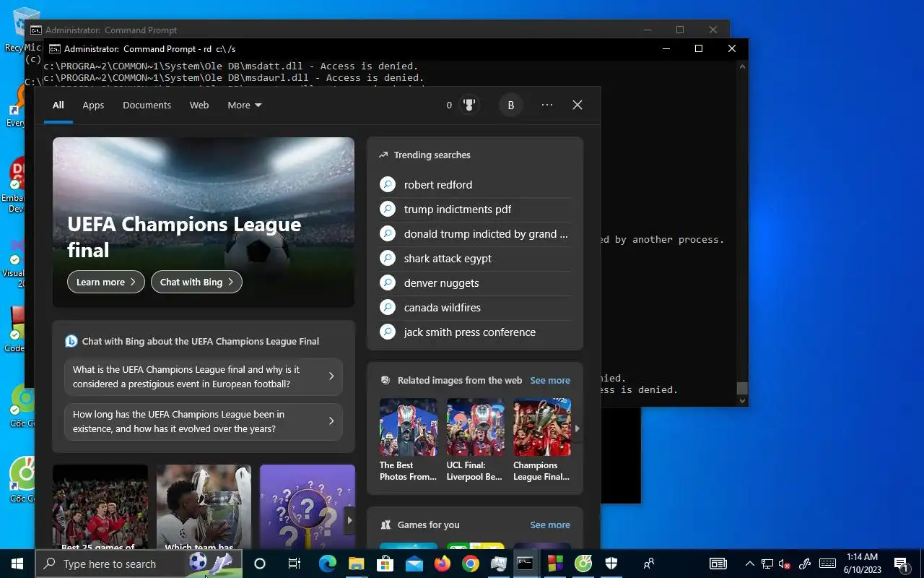Viewport: 924px width, 578px height.
Task: Click See more for Games for you
Action: 550,525
